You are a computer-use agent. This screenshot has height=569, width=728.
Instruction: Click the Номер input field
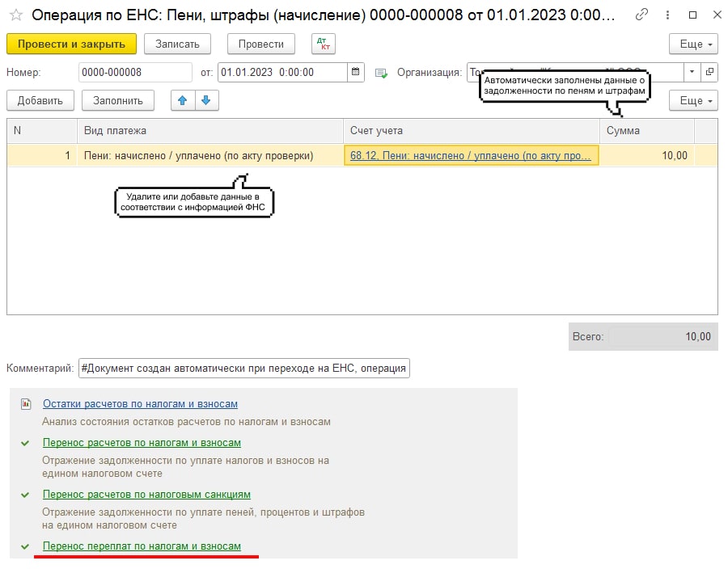pos(134,72)
